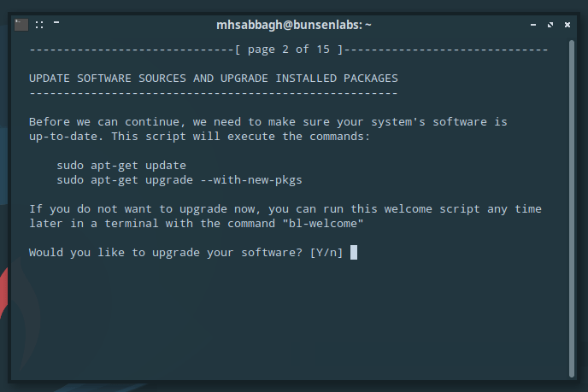Toggle the four-dot all-desktops icon
This screenshot has height=392, width=588.
point(39,25)
